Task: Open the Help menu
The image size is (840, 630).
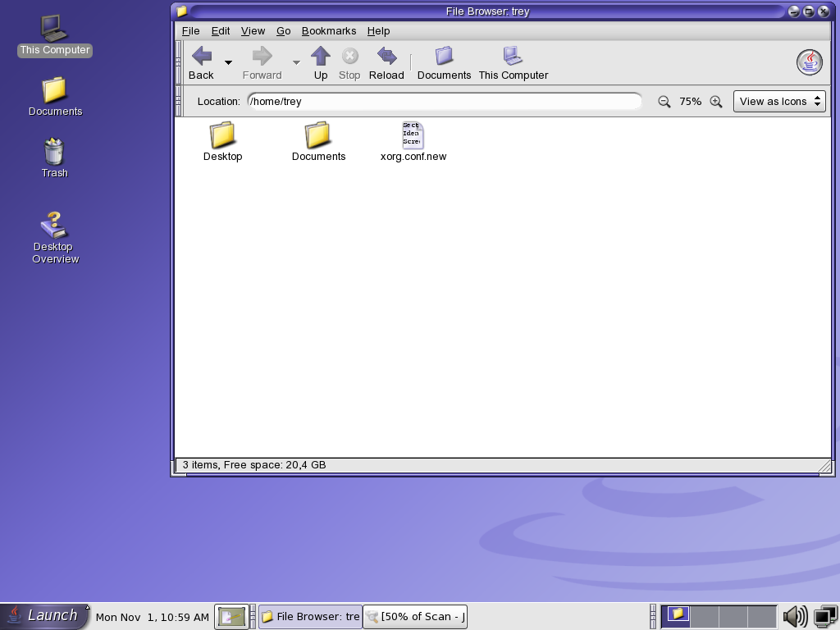Action: [378, 31]
